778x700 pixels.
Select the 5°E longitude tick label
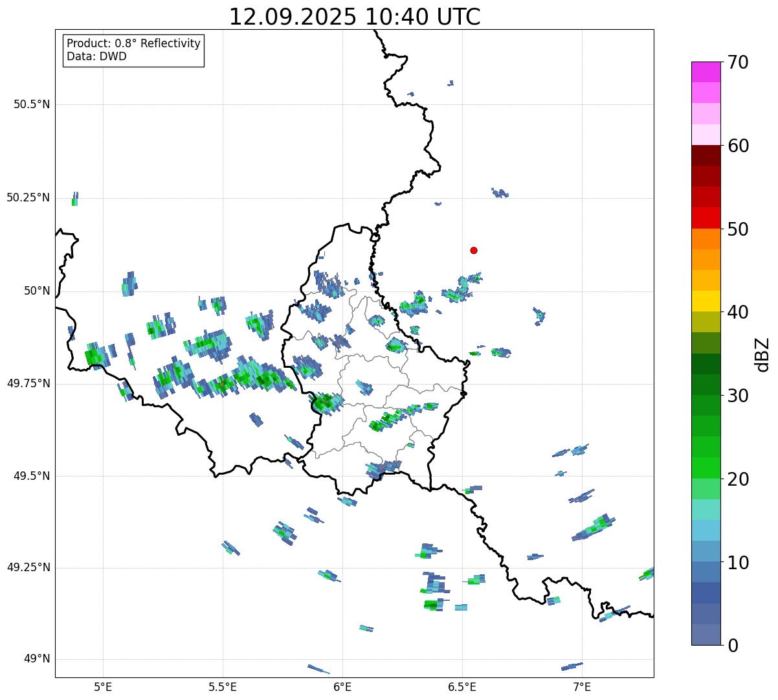[x=103, y=686]
